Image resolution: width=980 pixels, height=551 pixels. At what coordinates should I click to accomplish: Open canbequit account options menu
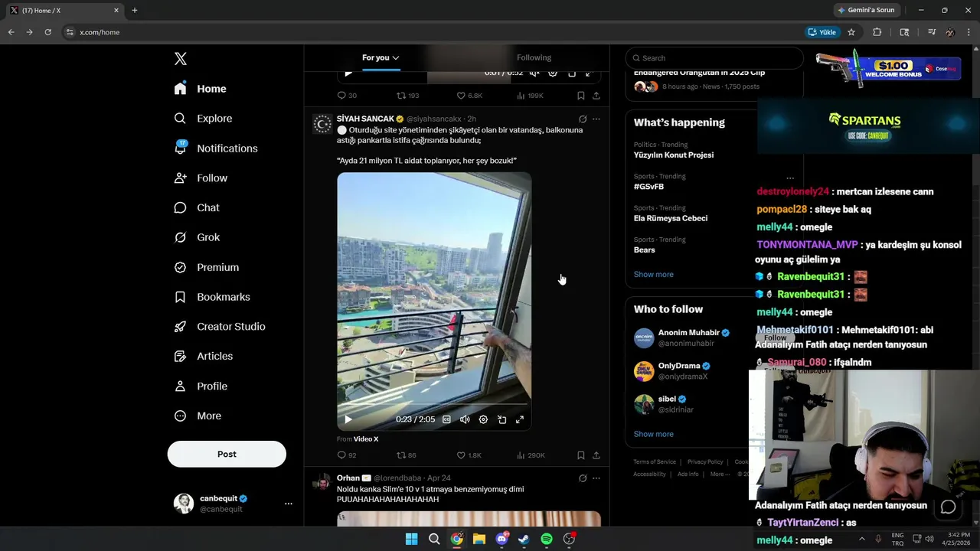coord(288,504)
